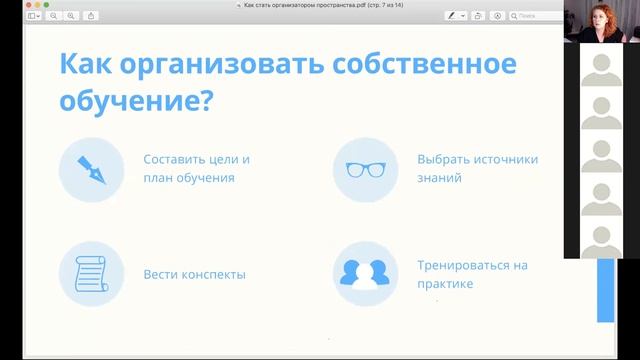Show the Markup toolbar

coord(497,16)
